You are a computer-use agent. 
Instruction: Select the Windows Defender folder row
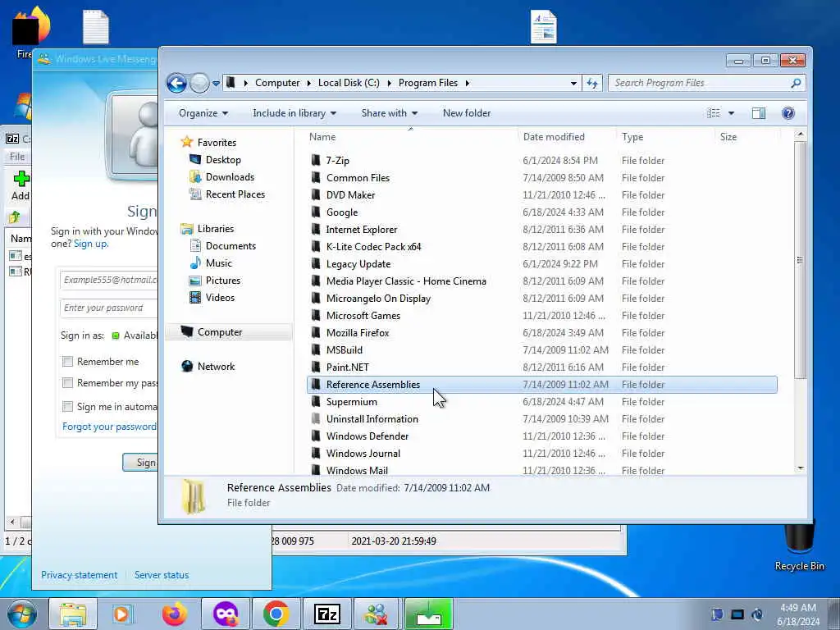tap(541, 436)
